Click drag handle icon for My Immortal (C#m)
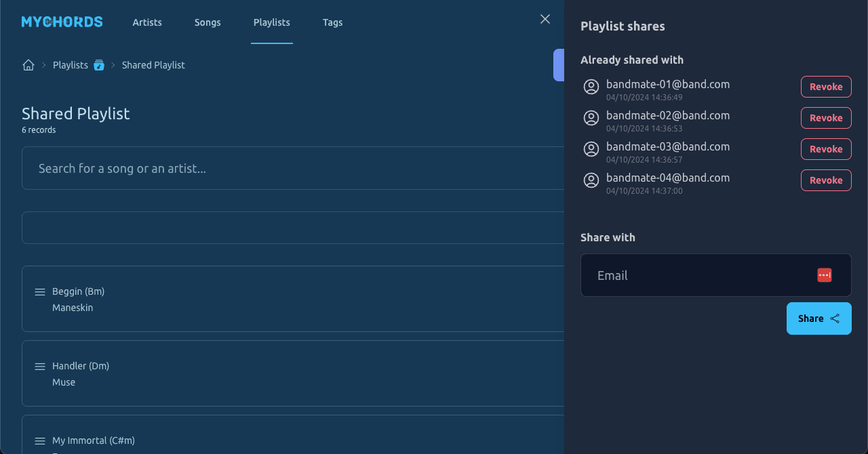The width and height of the screenshot is (868, 454). coord(40,441)
